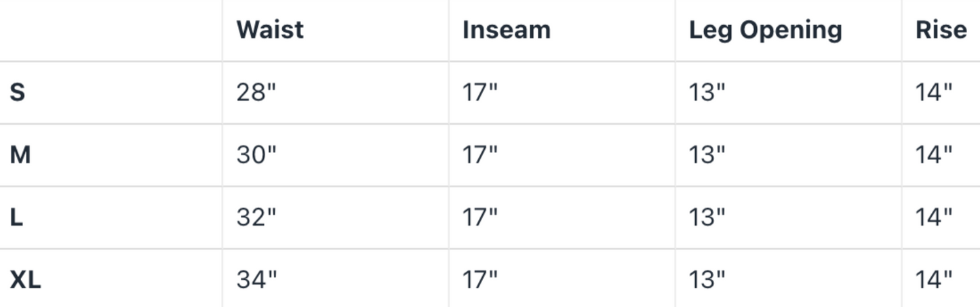Click the inseam value in the S row
Image resolution: width=980 pixels, height=307 pixels.
(479, 92)
